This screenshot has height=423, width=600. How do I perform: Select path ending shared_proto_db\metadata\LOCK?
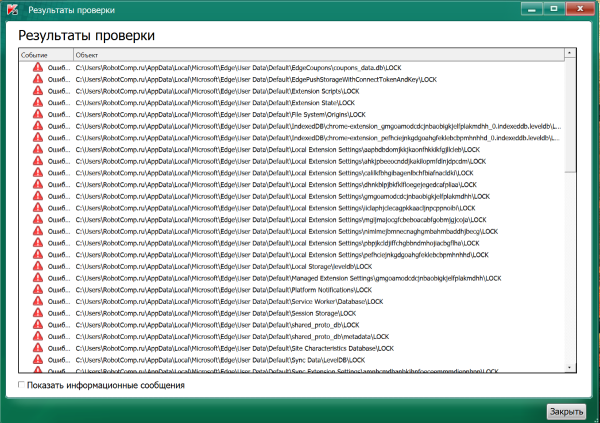[232, 336]
